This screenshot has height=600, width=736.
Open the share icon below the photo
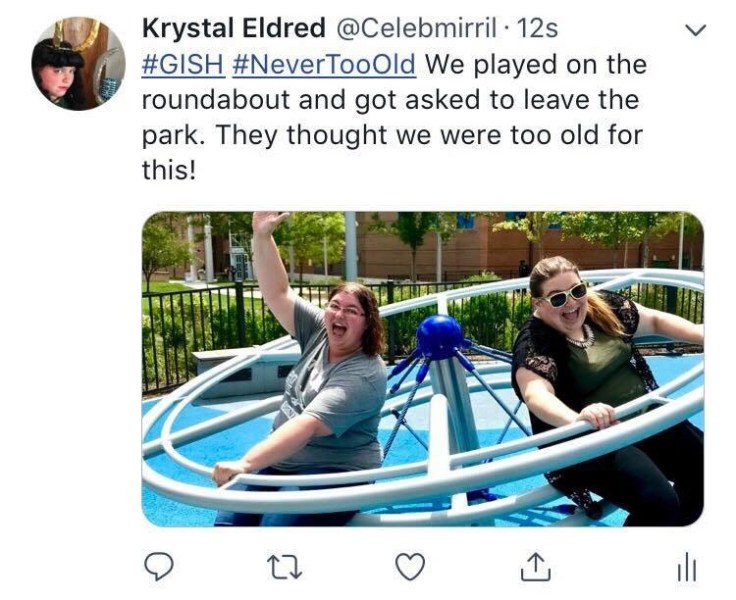click(x=536, y=566)
